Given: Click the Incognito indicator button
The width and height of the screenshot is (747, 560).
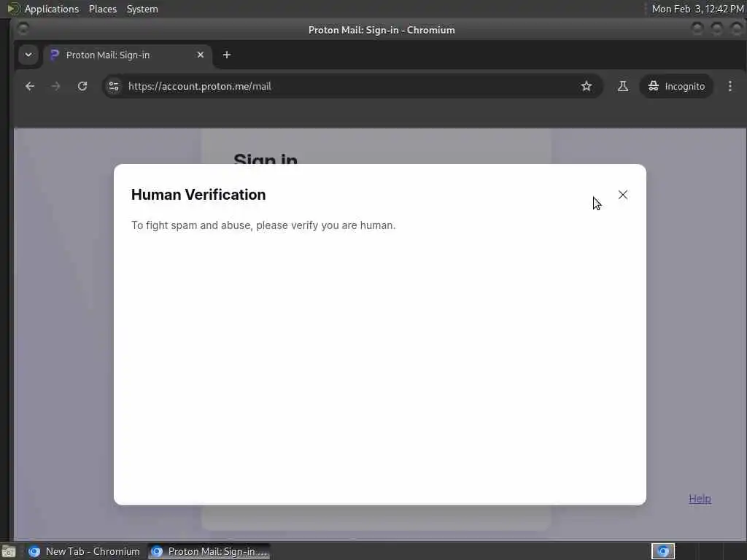Looking at the screenshot, I should pos(676,86).
